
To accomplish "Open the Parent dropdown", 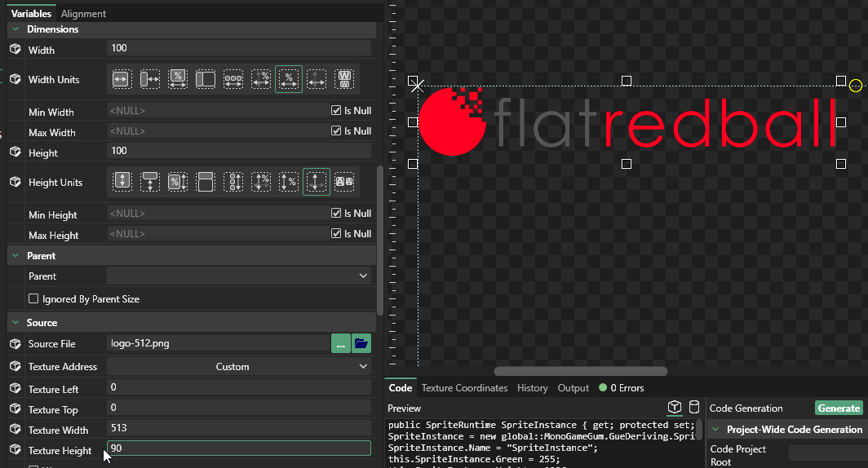I will [x=239, y=276].
